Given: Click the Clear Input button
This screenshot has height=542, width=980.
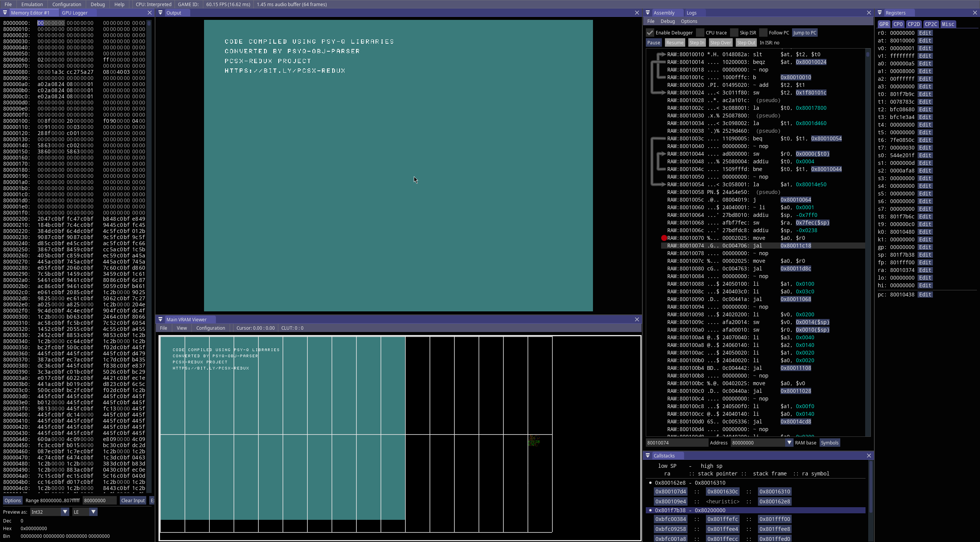Looking at the screenshot, I should tap(133, 500).
